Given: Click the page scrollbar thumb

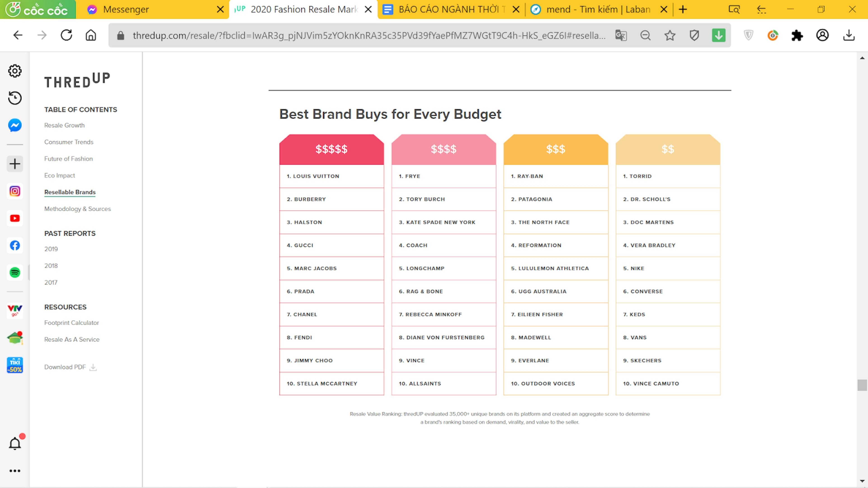Looking at the screenshot, I should pyautogui.click(x=862, y=385).
